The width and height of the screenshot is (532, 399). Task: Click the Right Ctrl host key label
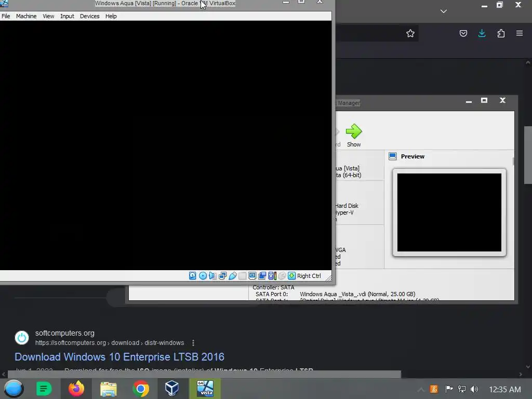pos(309,276)
